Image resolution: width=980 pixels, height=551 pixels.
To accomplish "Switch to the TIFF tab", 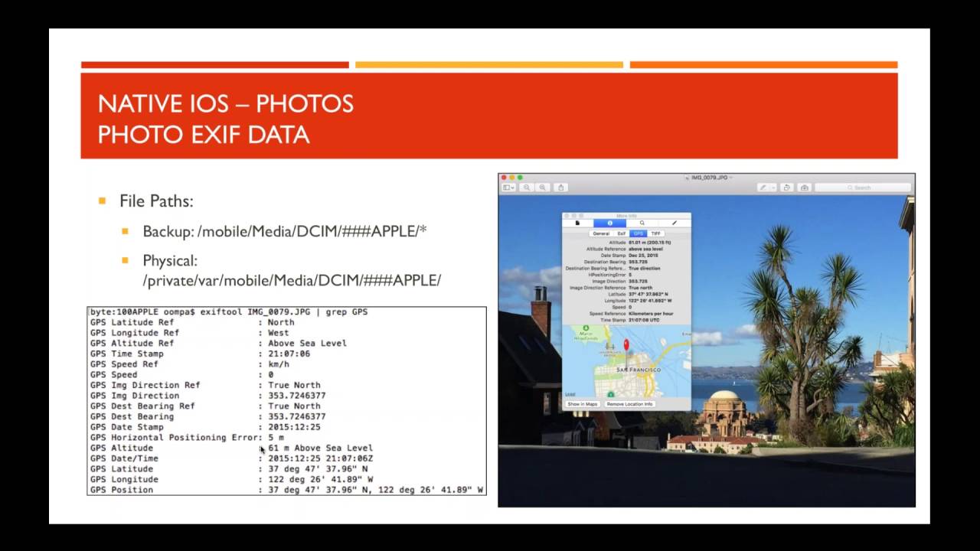I will [655, 233].
